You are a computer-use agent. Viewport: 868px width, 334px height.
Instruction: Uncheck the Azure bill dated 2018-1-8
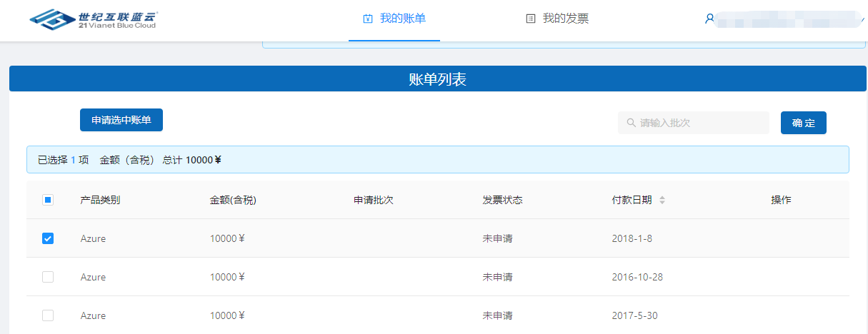48,239
